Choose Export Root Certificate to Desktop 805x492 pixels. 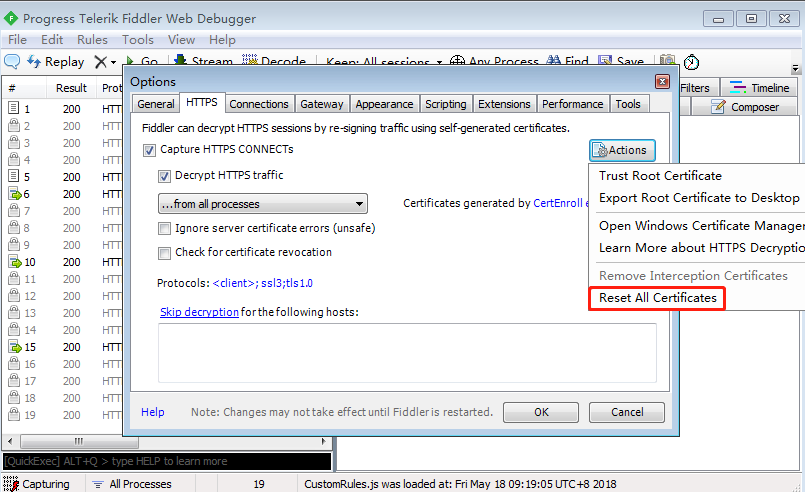[x=699, y=198]
